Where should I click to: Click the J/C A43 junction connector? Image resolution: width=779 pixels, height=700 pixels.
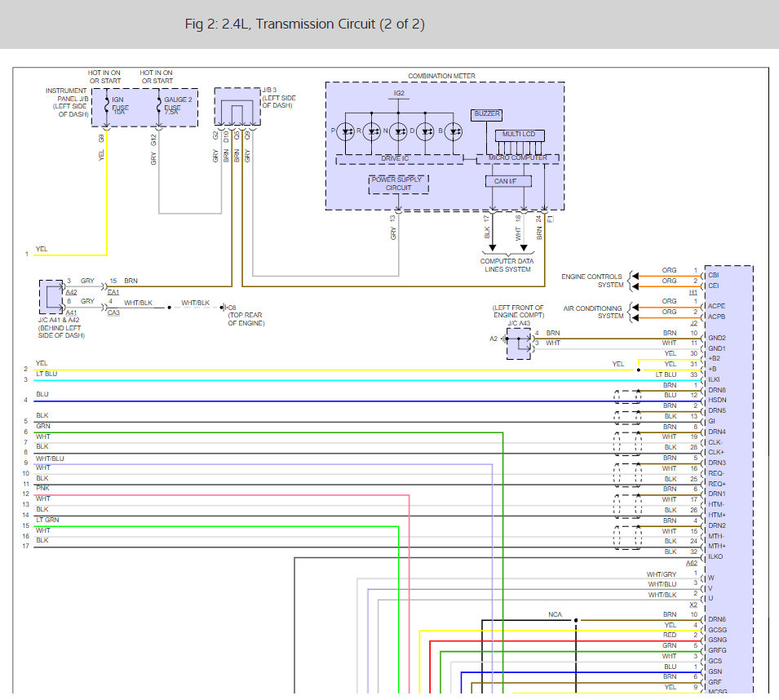pos(519,343)
